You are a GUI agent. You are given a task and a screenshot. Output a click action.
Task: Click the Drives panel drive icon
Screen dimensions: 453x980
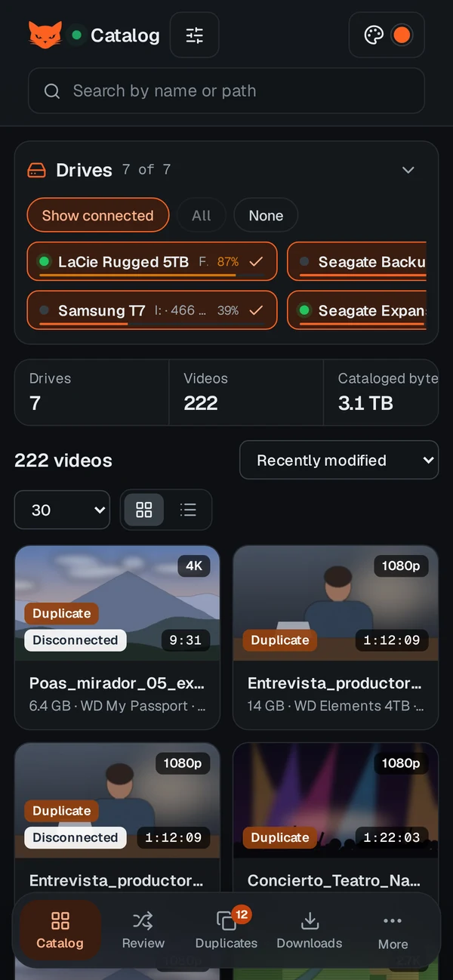[36, 171]
